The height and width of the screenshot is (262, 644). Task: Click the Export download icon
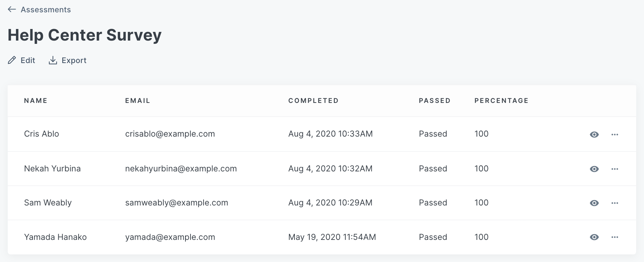click(53, 60)
